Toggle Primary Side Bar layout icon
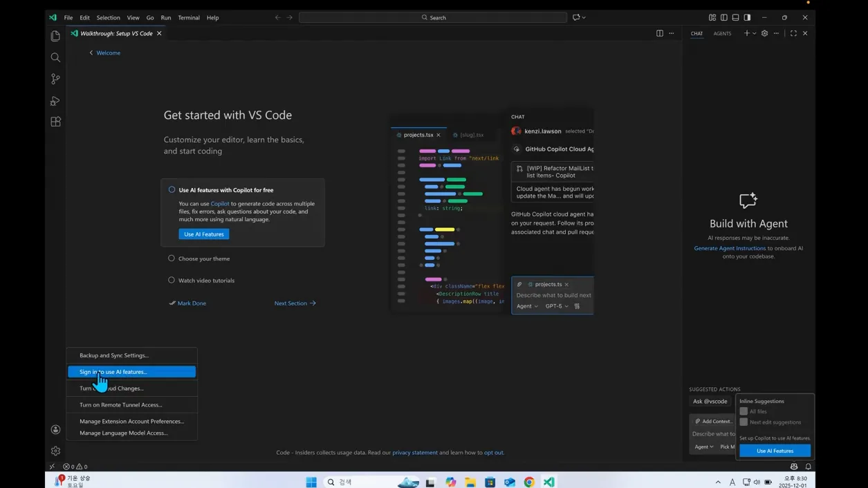Screen dimensions: 868x488 point(724,17)
